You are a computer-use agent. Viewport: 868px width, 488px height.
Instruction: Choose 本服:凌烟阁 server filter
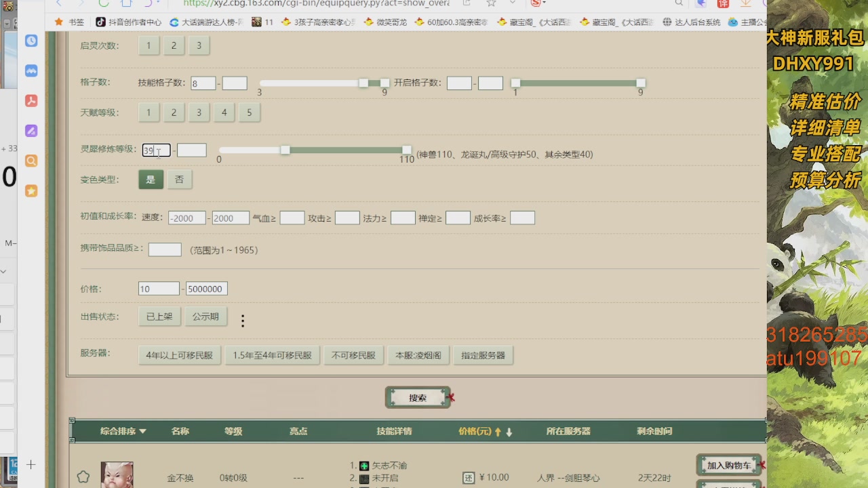pyautogui.click(x=418, y=355)
